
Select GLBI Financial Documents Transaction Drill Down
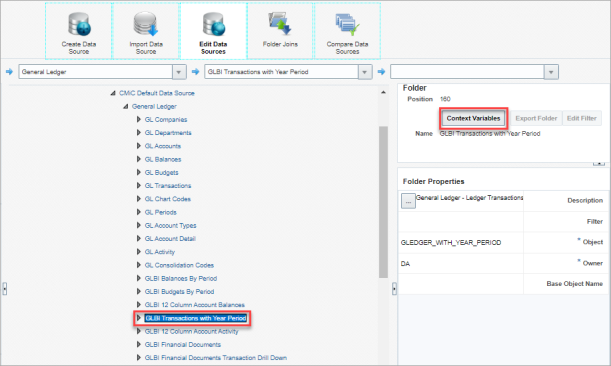tap(216, 358)
